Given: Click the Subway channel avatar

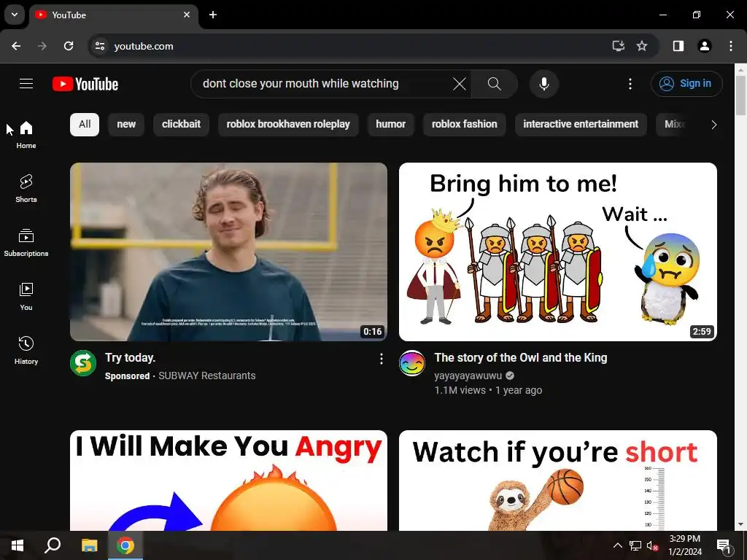Looking at the screenshot, I should tap(83, 363).
